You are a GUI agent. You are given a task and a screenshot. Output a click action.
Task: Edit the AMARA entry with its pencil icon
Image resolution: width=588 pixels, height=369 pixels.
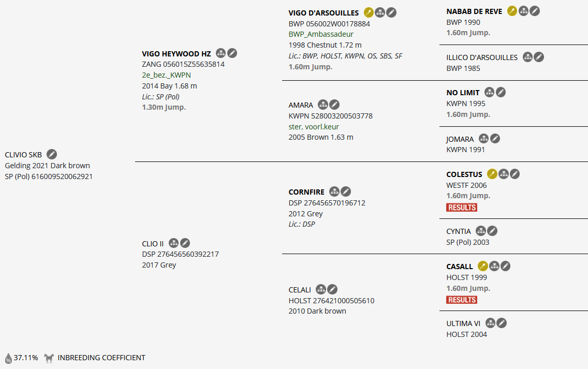pyautogui.click(x=334, y=105)
